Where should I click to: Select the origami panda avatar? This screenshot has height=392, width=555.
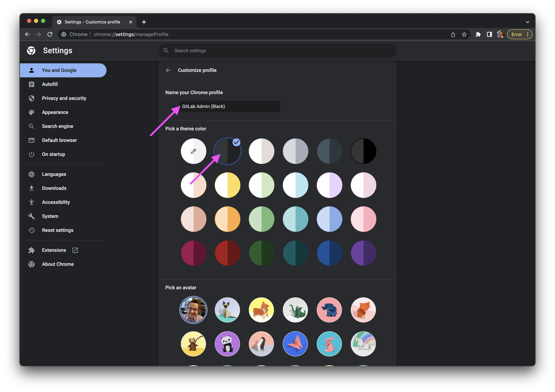(227, 344)
